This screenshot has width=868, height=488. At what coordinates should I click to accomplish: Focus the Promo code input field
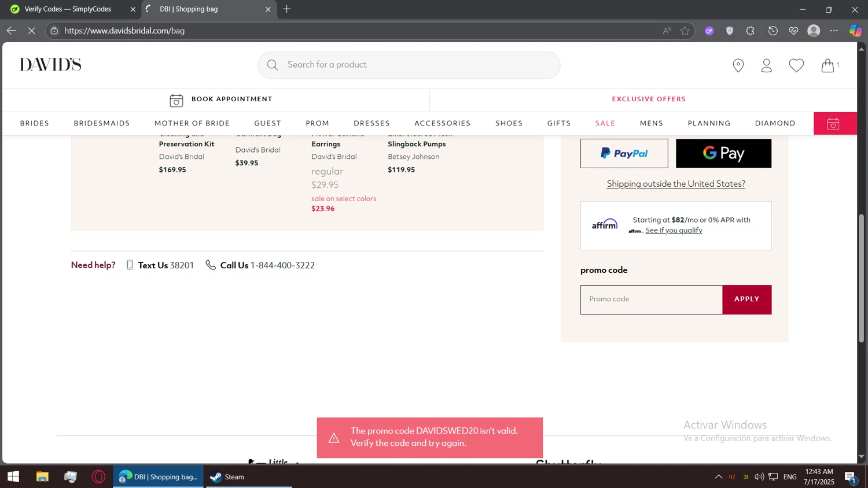[x=651, y=300]
